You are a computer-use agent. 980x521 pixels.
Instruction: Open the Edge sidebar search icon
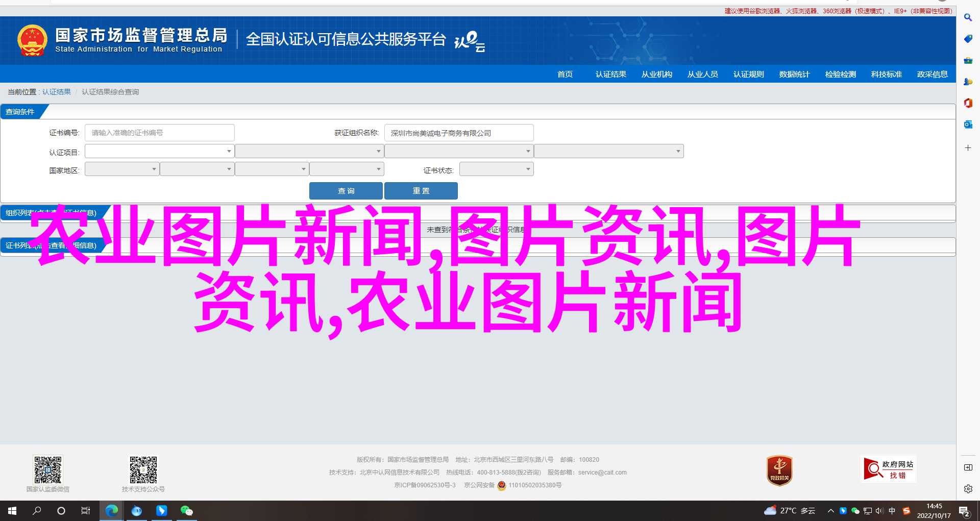coord(968,17)
